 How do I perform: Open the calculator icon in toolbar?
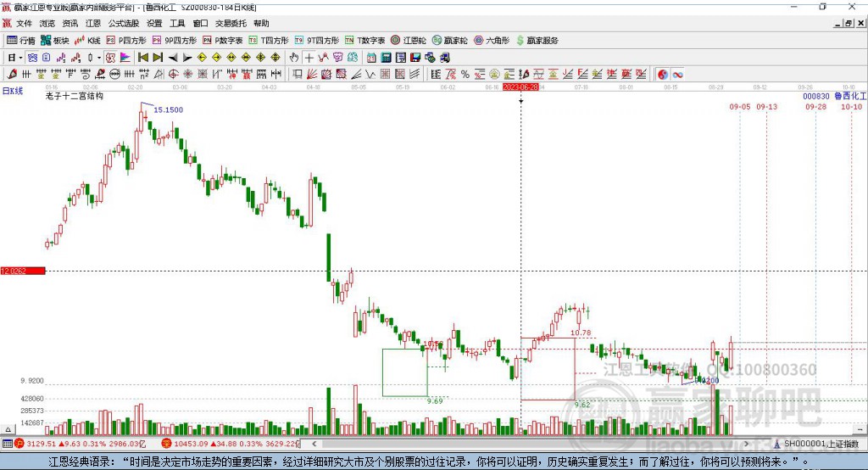(387, 58)
